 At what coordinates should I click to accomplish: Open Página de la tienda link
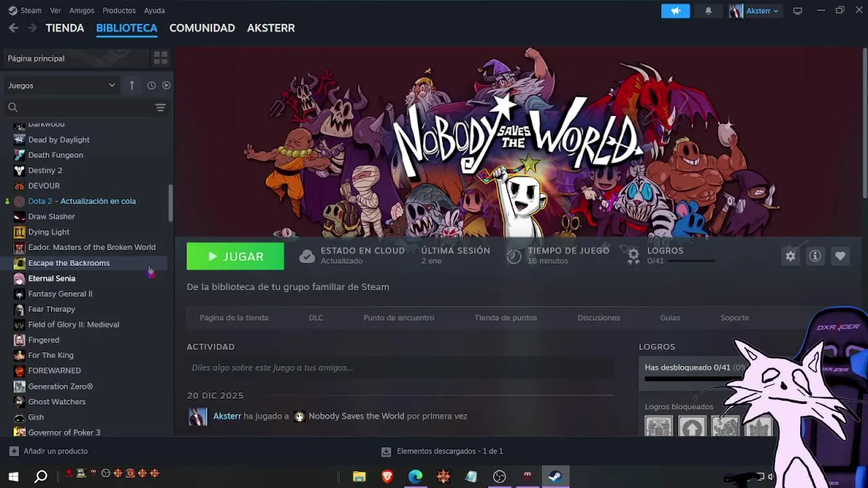pos(234,318)
